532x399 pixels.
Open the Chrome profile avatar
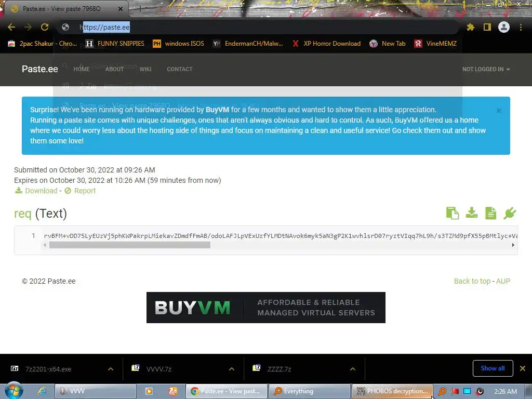504,27
